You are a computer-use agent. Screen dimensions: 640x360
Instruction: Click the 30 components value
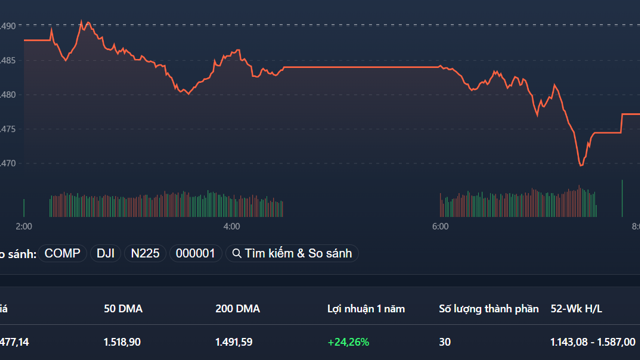pyautogui.click(x=445, y=342)
